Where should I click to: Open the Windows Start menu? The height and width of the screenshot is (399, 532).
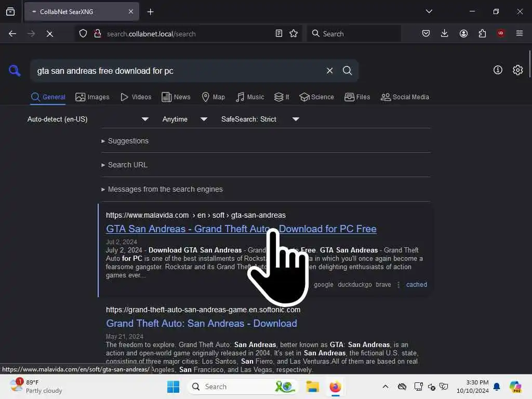coord(173,387)
